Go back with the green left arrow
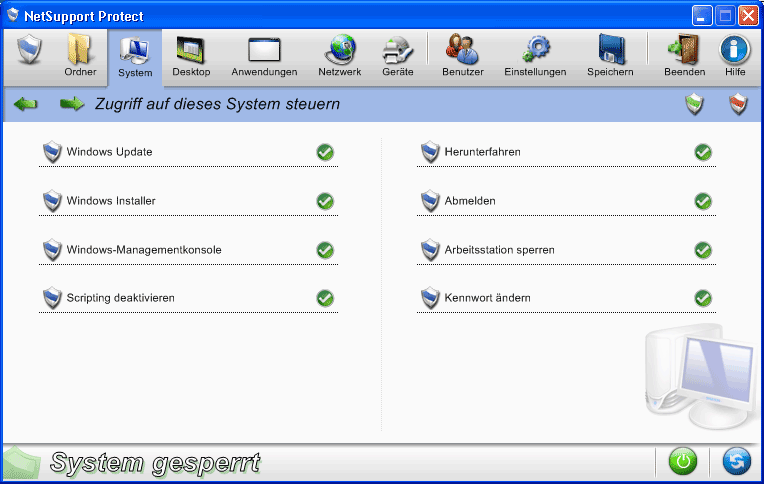The width and height of the screenshot is (764, 484). (26, 104)
